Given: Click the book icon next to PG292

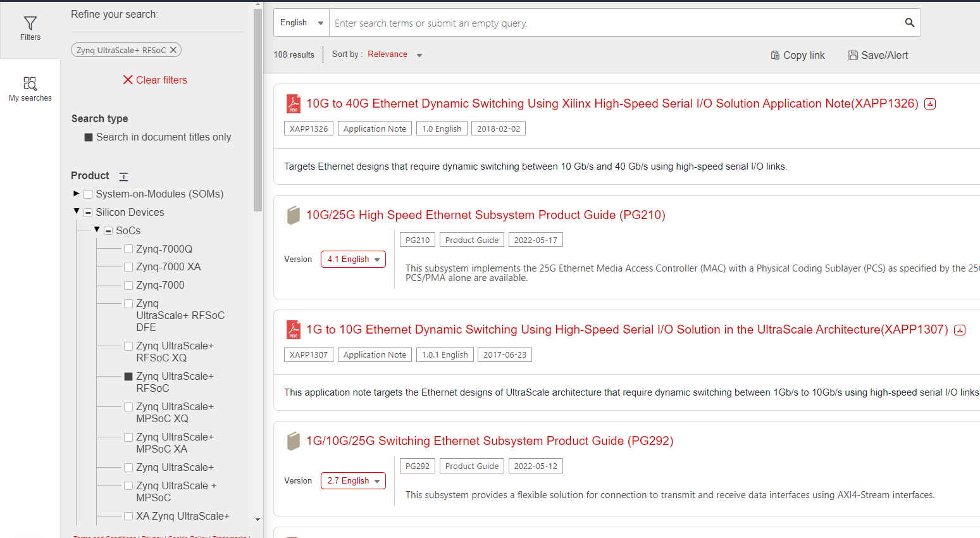Looking at the screenshot, I should [293, 441].
